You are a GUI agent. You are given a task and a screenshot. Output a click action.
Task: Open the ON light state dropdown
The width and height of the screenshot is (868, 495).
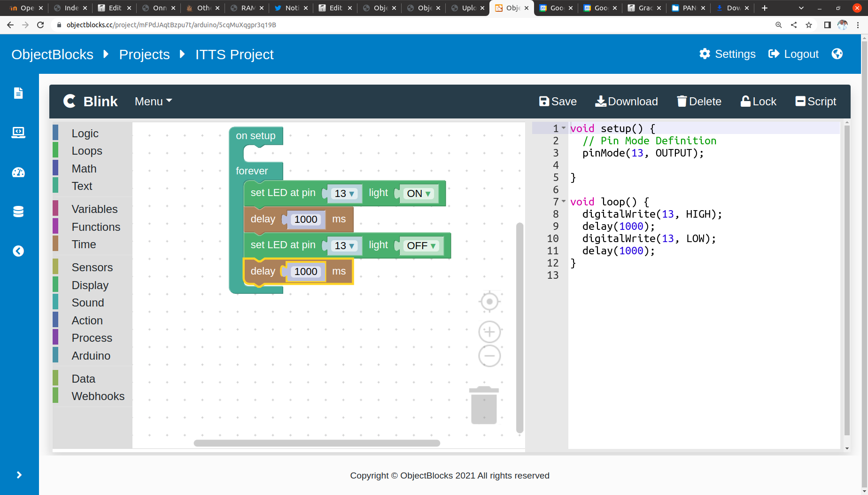pyautogui.click(x=419, y=194)
